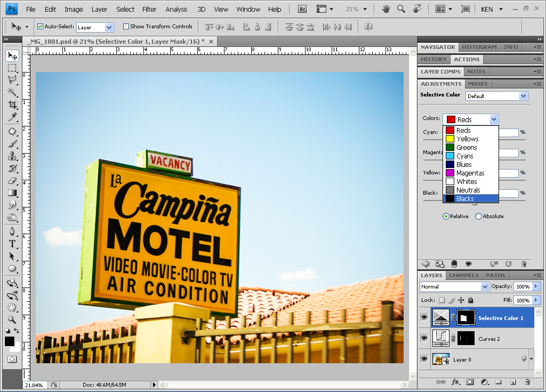Viewport: 546px width, 392px height.
Task: Open the Fill slider arrow
Action: click(536, 300)
